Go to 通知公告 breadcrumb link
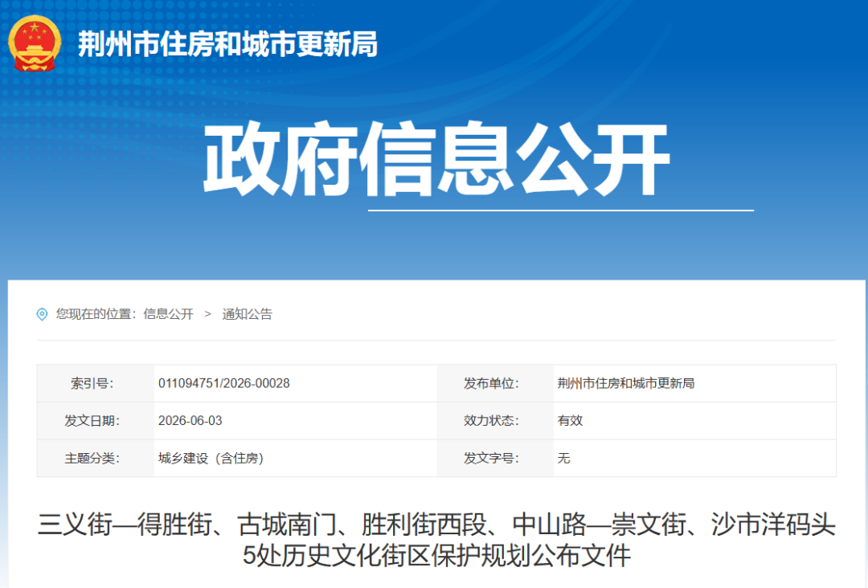This screenshot has width=868, height=588. point(248,314)
